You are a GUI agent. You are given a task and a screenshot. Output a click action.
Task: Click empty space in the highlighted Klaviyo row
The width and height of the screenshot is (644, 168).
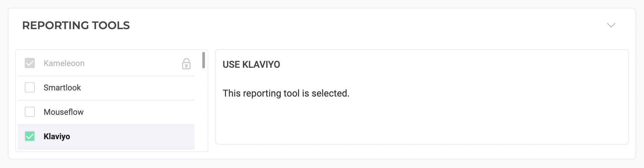pos(135,136)
